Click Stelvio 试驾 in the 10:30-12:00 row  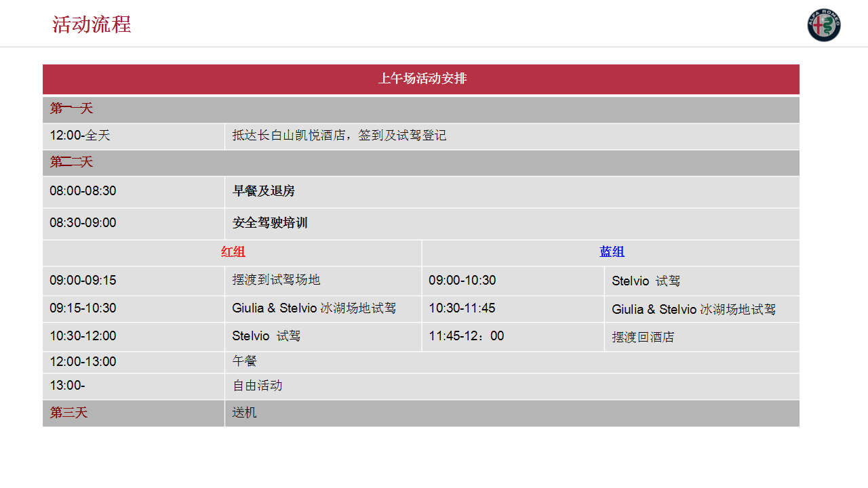point(267,336)
